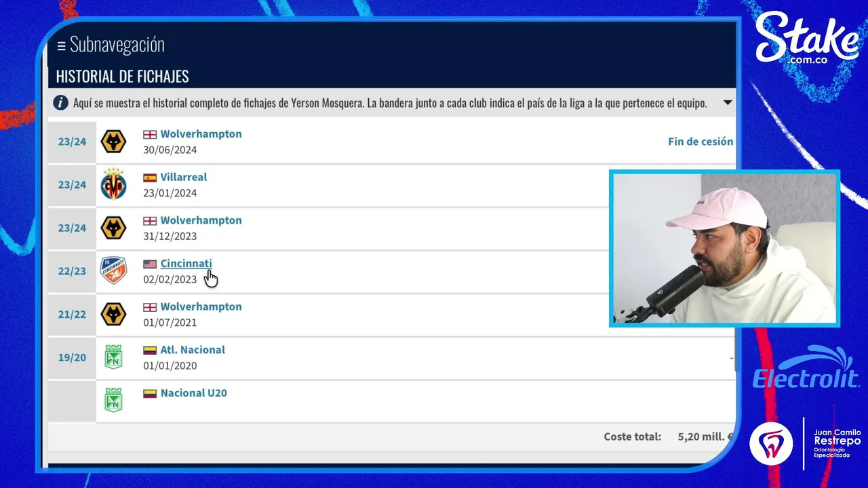The height and width of the screenshot is (488, 868).
Task: Click the Spain flag beside Villarreal
Action: (150, 178)
